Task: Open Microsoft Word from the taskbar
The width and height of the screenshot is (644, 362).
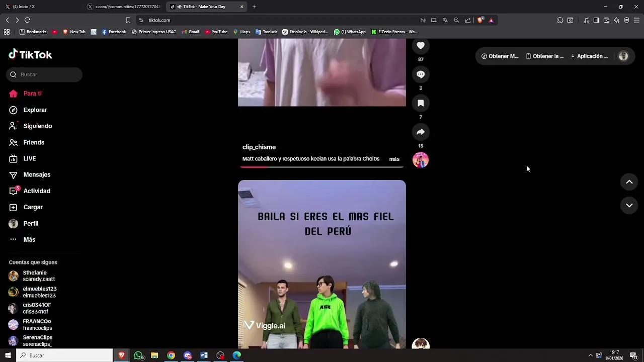Action: [204, 355]
